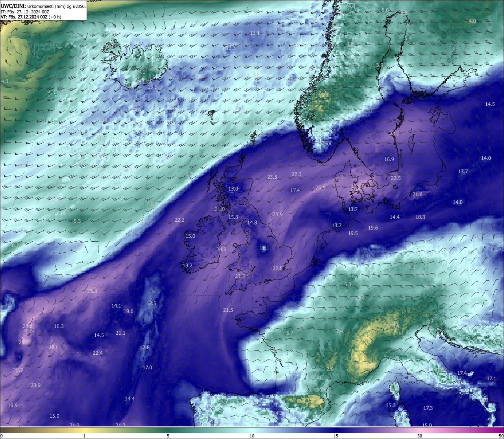Click the 13.9 value south of Iceland
This screenshot has width=504, height=439.
click(152, 87)
